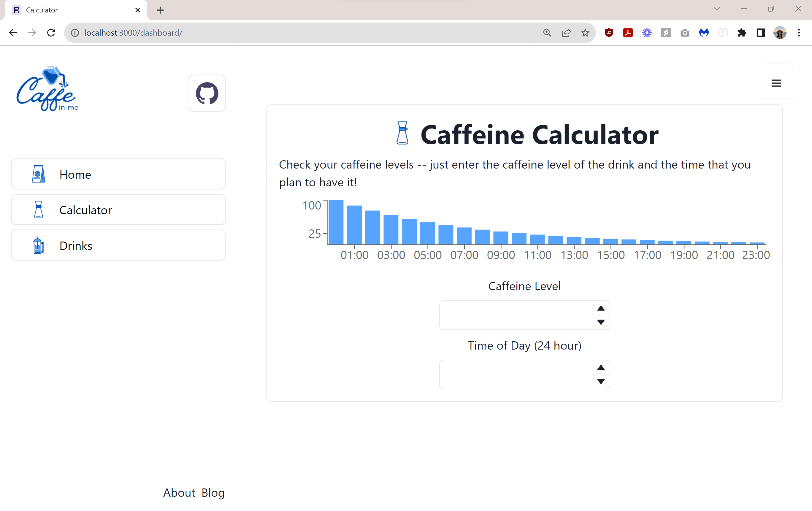Increment the Time of Day value
Screen dimensions: 812x511
[x=601, y=368]
